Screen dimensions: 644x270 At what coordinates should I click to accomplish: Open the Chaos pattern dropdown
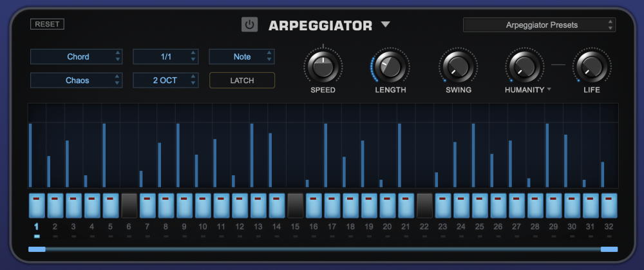pos(77,81)
